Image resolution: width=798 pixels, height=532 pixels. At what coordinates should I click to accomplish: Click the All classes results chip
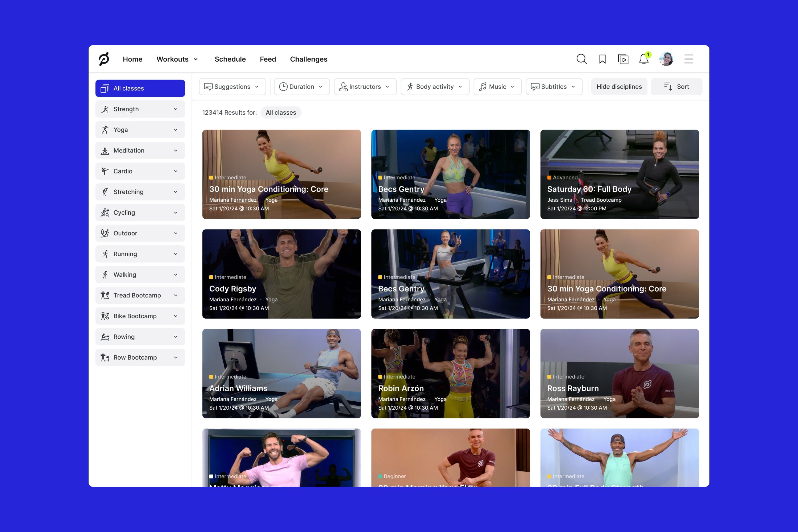tap(281, 112)
